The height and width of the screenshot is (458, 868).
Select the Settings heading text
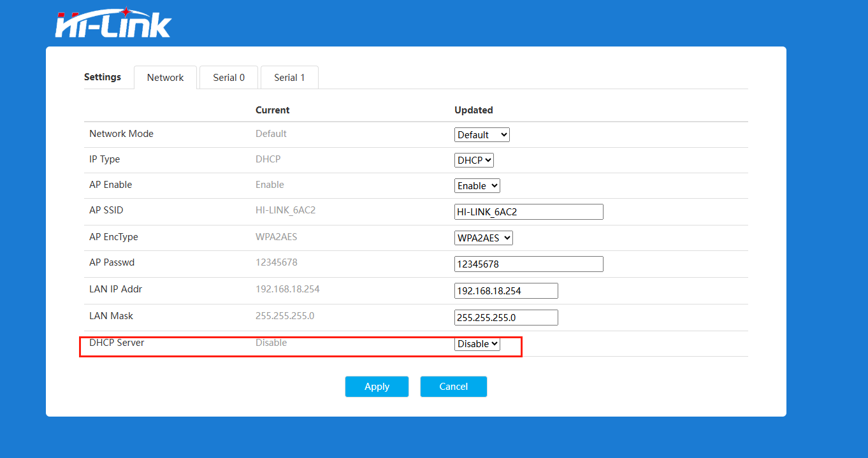103,76
